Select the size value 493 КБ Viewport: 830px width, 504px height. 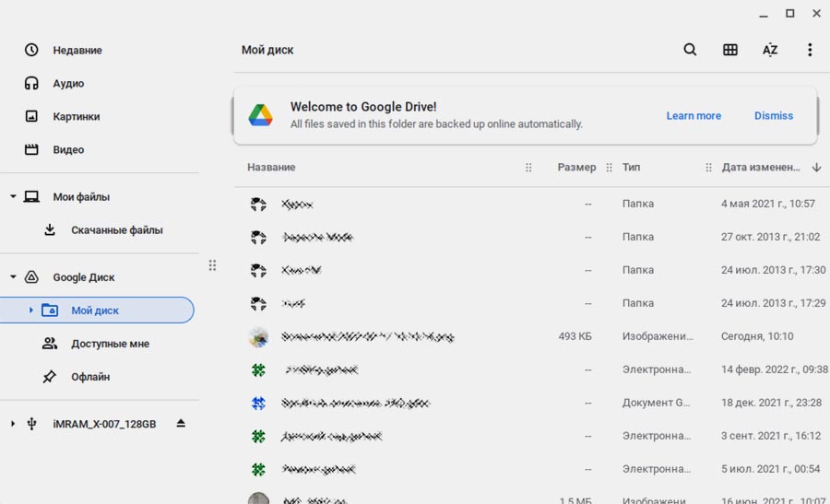[575, 336]
